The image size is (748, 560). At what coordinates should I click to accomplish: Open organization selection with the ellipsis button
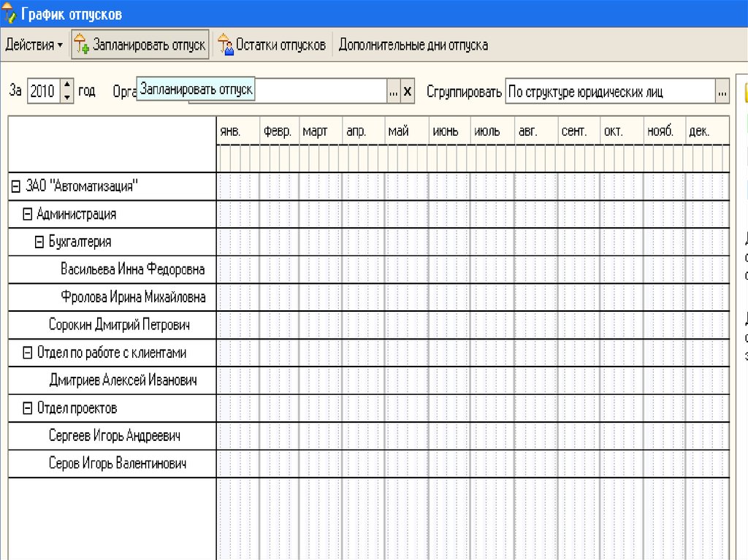(394, 92)
